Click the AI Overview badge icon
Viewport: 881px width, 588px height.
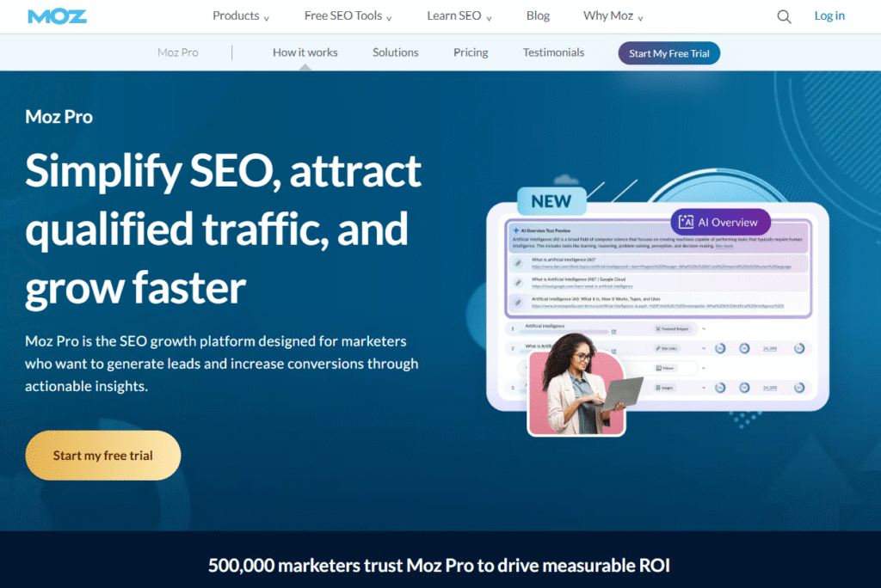click(x=686, y=222)
